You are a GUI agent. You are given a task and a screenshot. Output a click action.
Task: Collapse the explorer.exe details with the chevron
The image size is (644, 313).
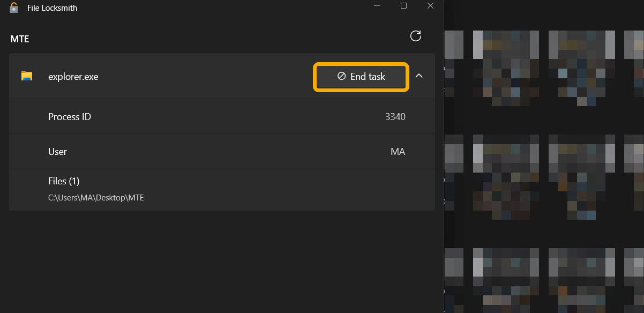[x=420, y=76]
